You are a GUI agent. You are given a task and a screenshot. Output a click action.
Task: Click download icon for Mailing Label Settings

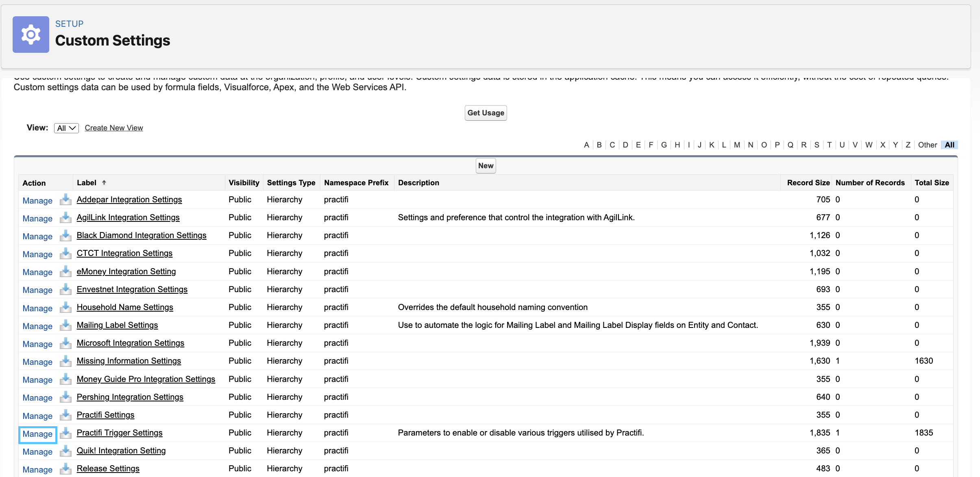(x=65, y=325)
